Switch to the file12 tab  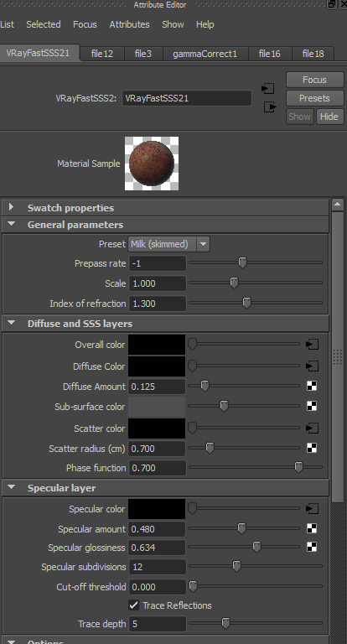(102, 54)
